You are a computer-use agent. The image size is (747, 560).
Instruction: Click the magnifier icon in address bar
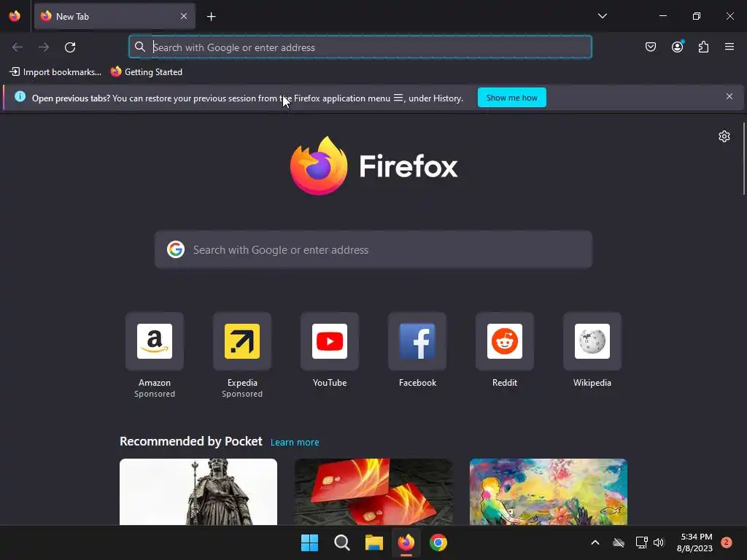(139, 47)
